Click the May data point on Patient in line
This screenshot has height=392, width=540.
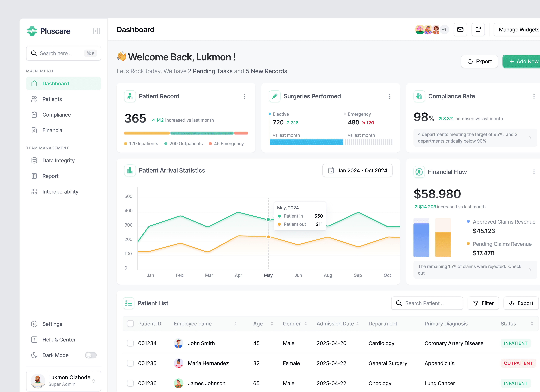[268, 219]
